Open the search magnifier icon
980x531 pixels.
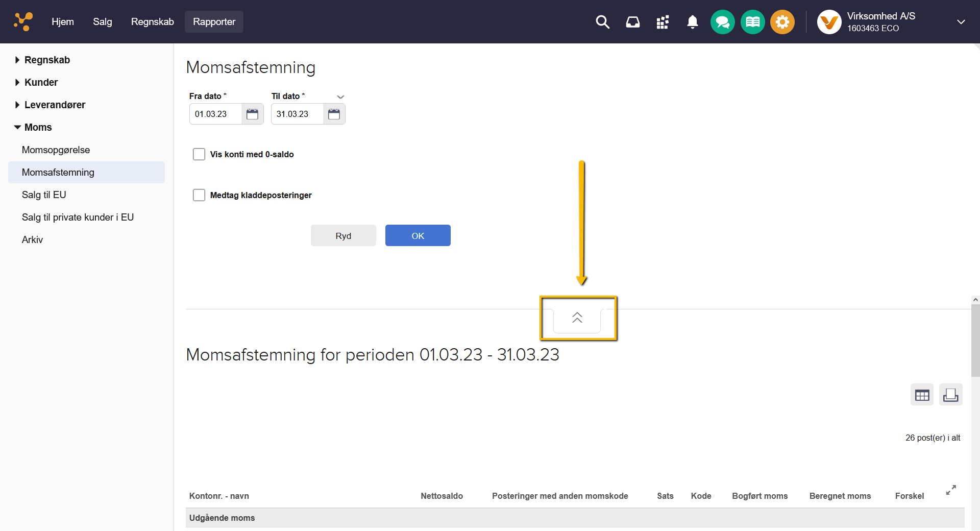(602, 22)
